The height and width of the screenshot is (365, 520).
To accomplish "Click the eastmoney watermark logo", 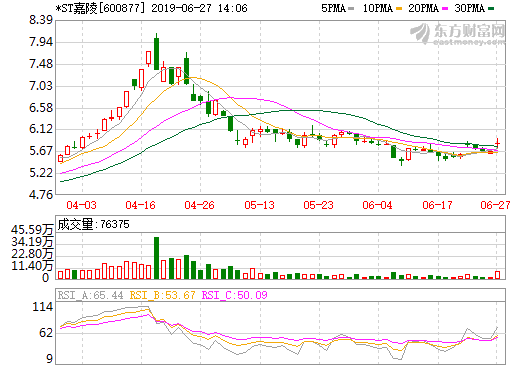I will click(457, 33).
